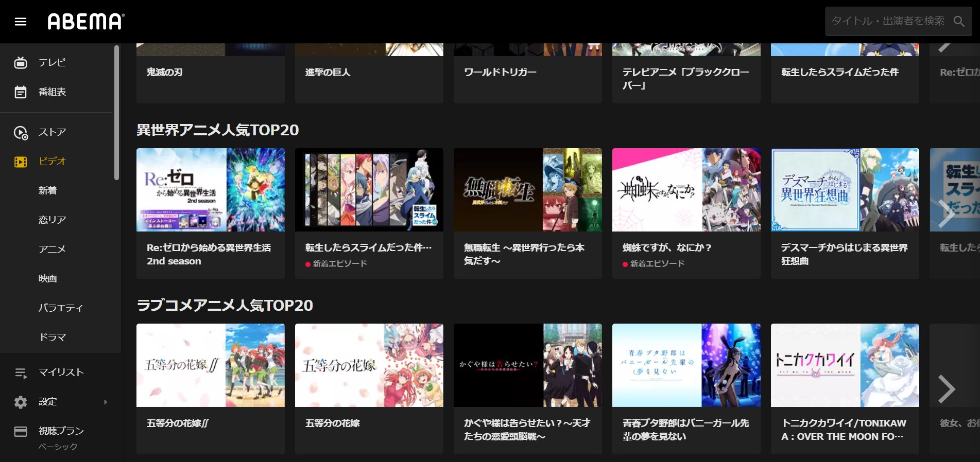Open 進撃の巨人 title card

(x=369, y=73)
